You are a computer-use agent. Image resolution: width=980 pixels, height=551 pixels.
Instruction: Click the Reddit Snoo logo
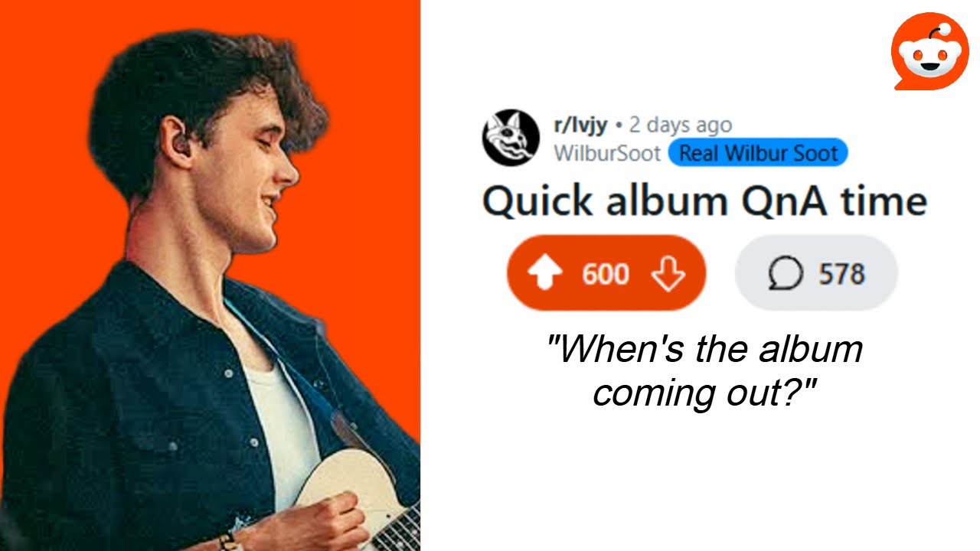930,52
